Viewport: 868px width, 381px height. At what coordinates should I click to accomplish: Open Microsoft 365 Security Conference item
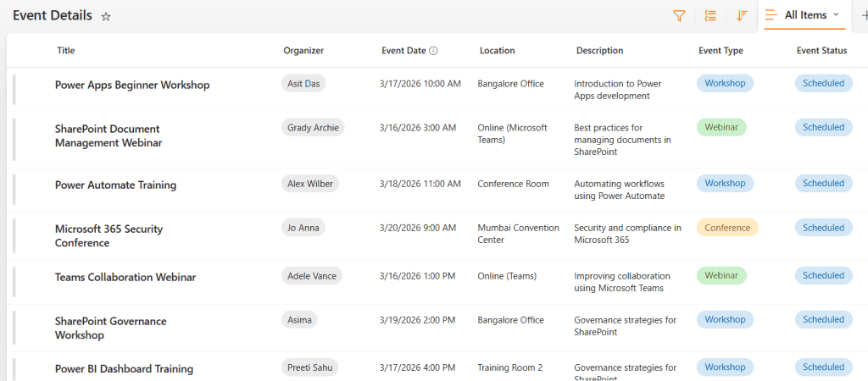(x=109, y=235)
